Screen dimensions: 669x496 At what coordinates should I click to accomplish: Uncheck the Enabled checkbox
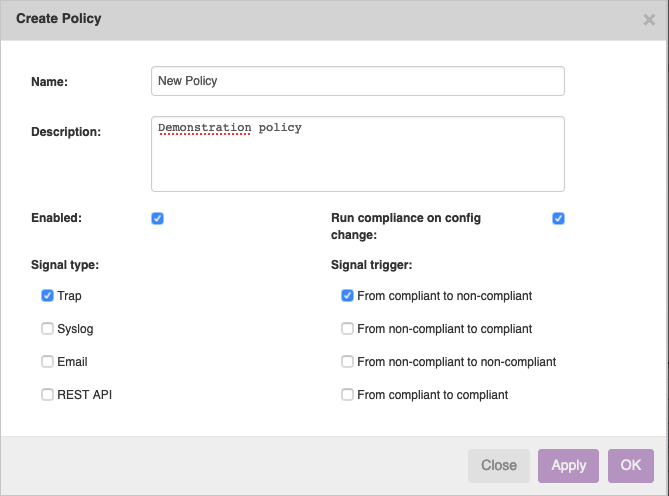(157, 218)
